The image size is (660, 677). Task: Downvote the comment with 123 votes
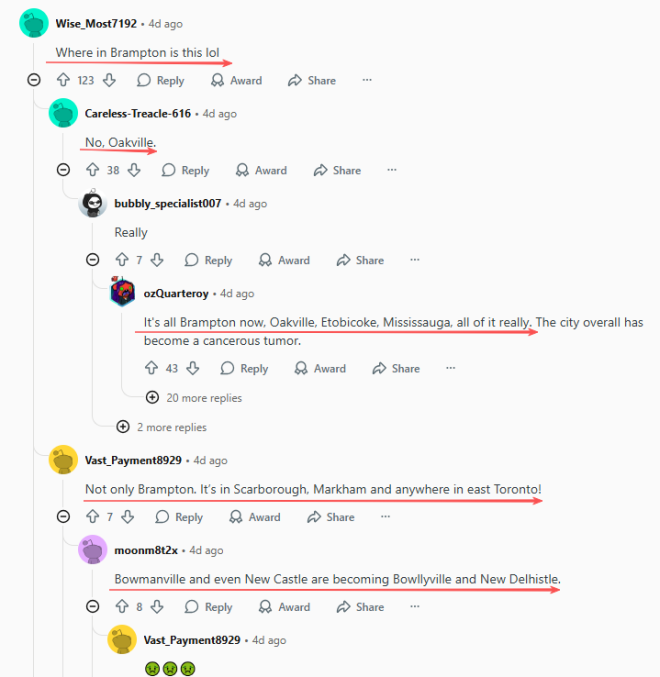109,80
